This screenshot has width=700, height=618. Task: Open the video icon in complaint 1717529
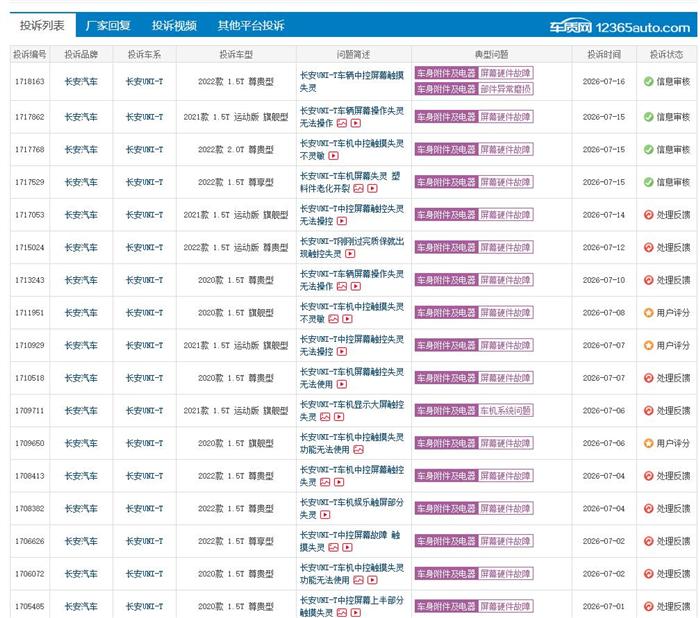pos(372,188)
